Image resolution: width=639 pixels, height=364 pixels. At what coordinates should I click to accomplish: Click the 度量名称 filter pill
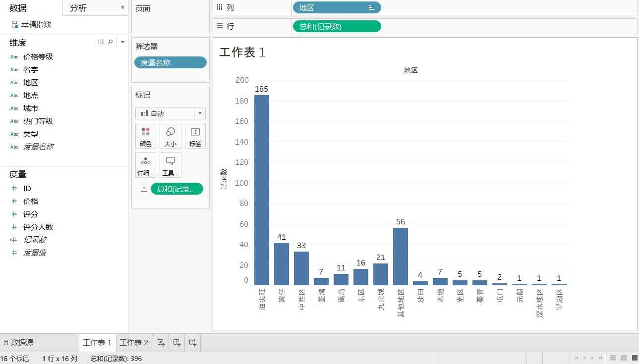171,62
